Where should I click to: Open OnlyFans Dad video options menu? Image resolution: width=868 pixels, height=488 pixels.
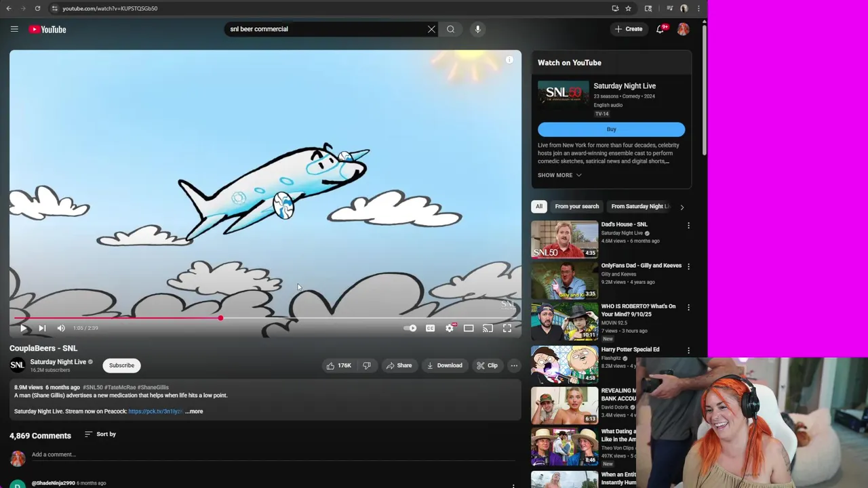pos(688,266)
